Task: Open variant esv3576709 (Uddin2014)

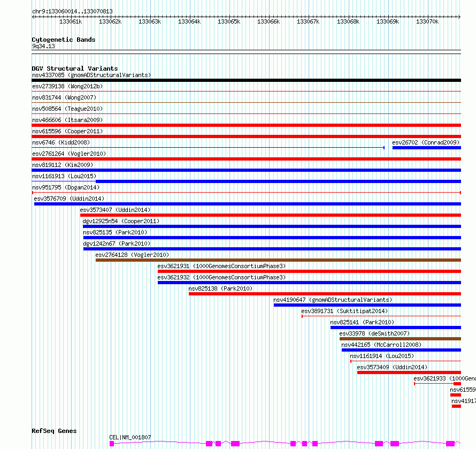Action: (69, 199)
